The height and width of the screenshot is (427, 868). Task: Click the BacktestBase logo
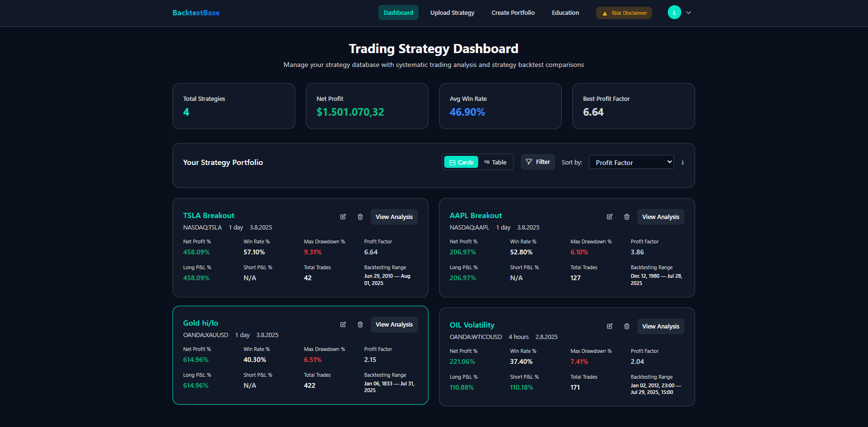(x=196, y=13)
